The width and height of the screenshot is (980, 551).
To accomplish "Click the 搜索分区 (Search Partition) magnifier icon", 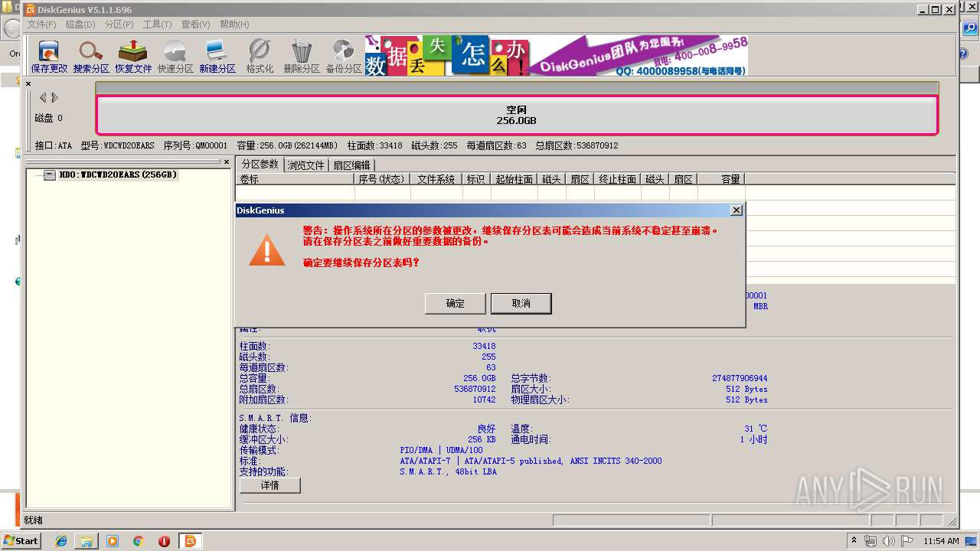I will coord(91,57).
